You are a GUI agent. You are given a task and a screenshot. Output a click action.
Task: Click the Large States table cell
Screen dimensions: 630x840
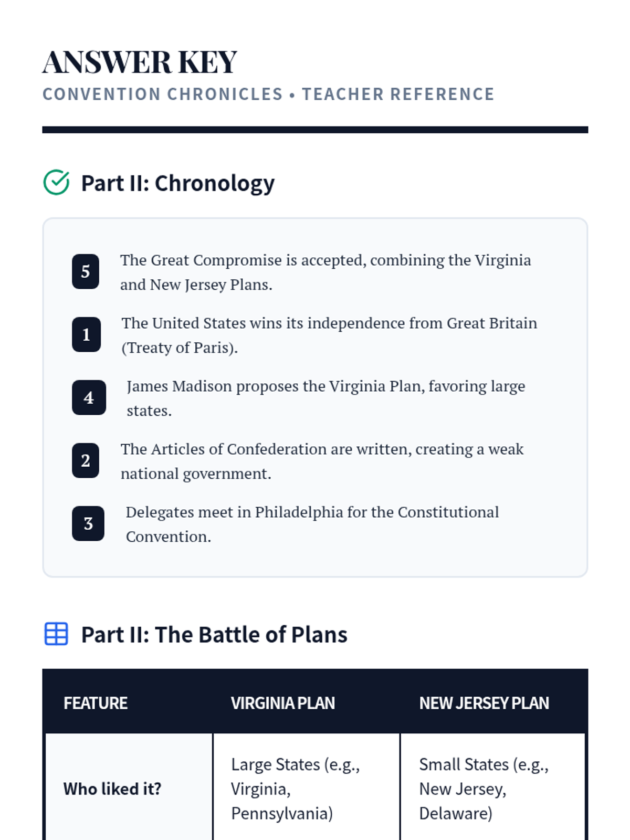[295, 789]
